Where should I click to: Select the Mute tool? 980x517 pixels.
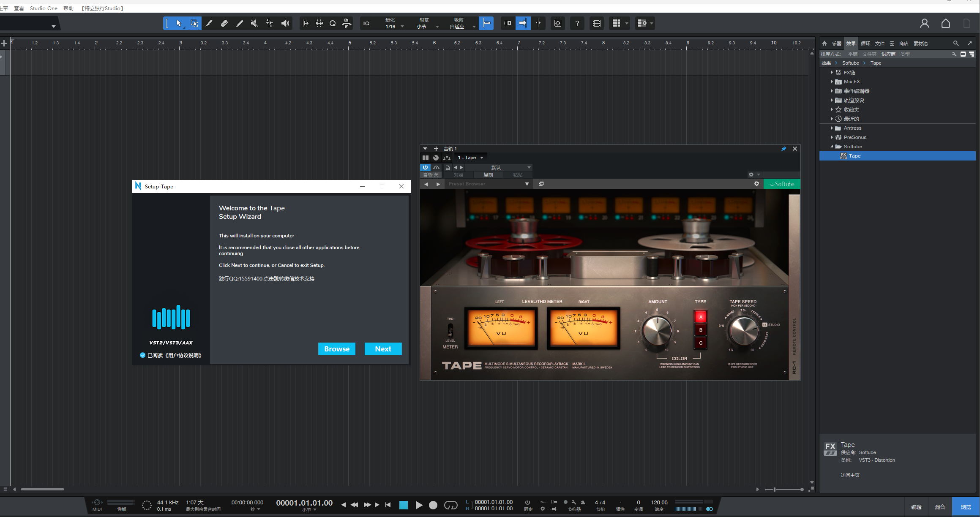[254, 23]
